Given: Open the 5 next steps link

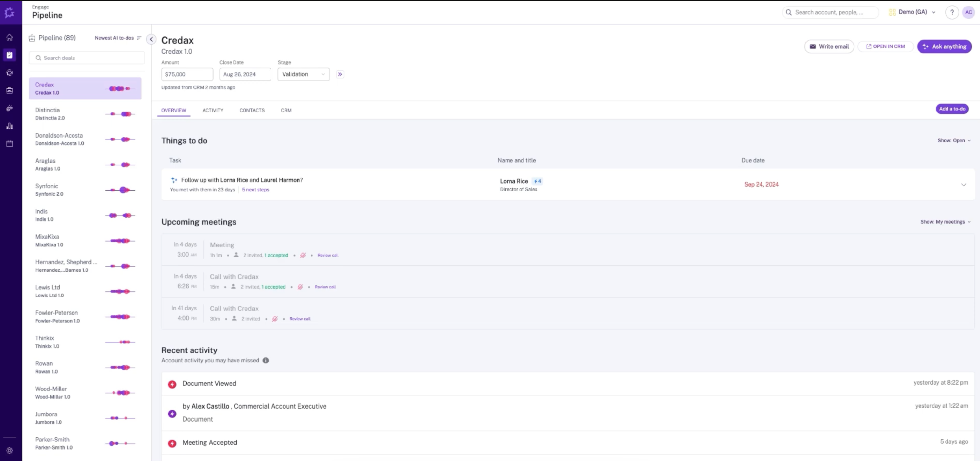Looking at the screenshot, I should pos(255,190).
